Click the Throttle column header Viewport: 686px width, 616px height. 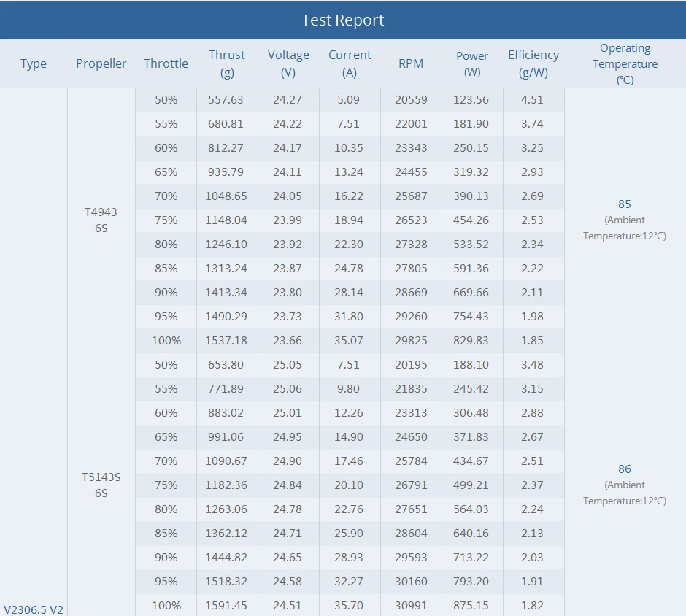point(166,63)
